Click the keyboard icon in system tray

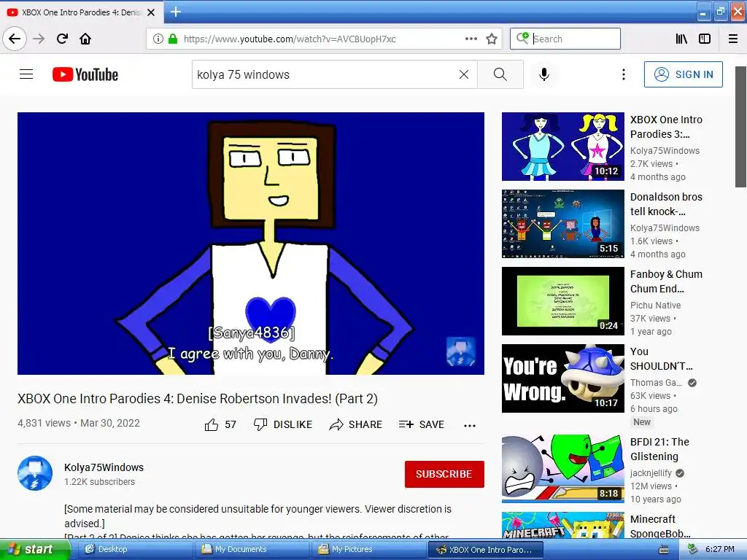[664, 550]
